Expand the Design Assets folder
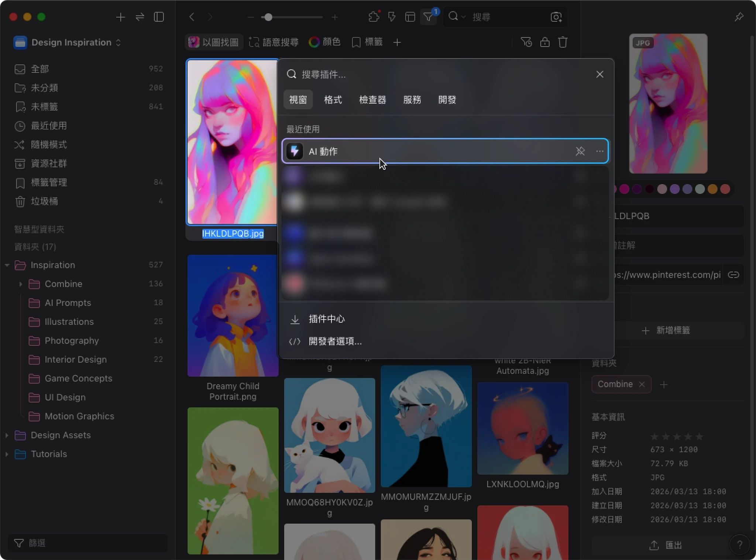Screen dimensions: 756x560 click(x=7, y=435)
